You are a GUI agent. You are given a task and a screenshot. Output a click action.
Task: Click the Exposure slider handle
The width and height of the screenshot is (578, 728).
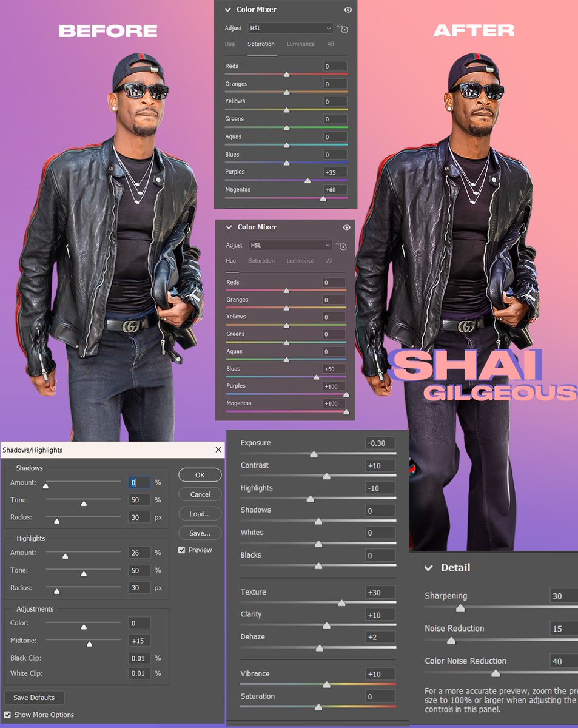[x=314, y=454]
